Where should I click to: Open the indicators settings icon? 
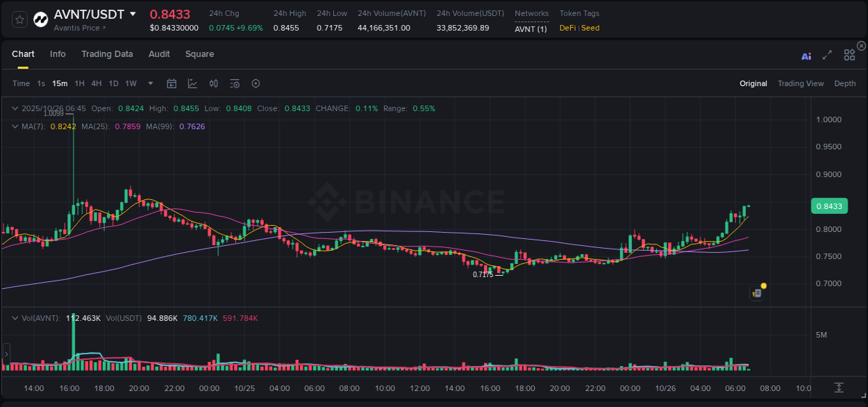point(235,83)
